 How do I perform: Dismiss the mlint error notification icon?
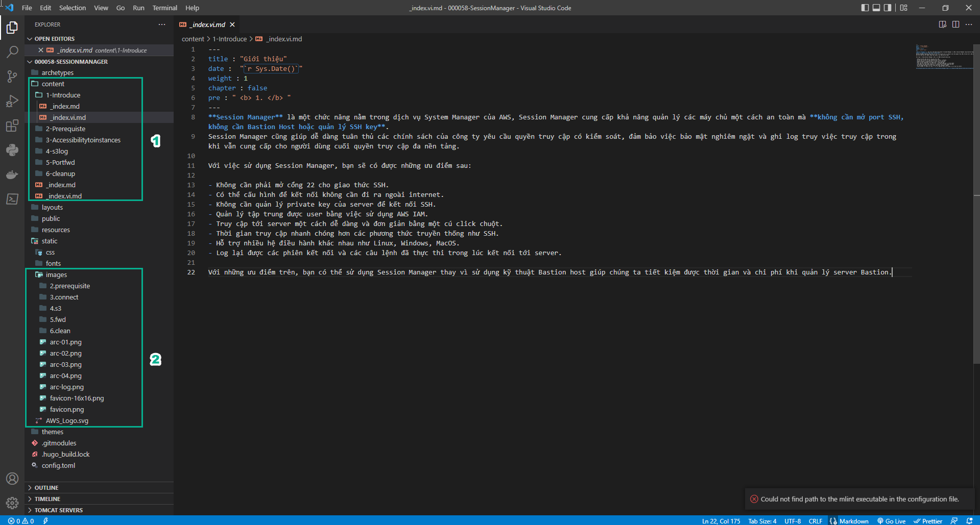pyautogui.click(x=754, y=499)
